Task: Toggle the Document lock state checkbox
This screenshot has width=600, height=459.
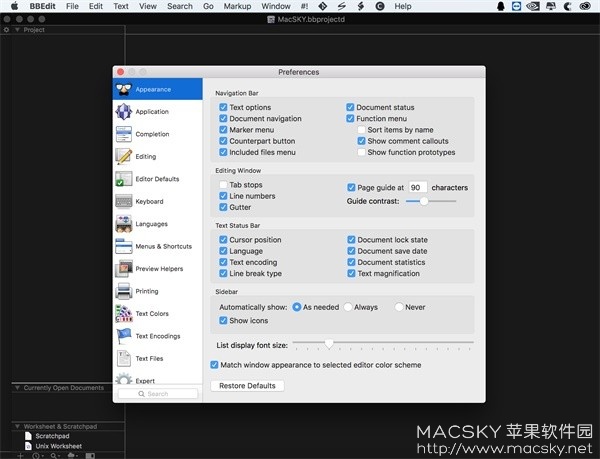Action: (x=351, y=240)
